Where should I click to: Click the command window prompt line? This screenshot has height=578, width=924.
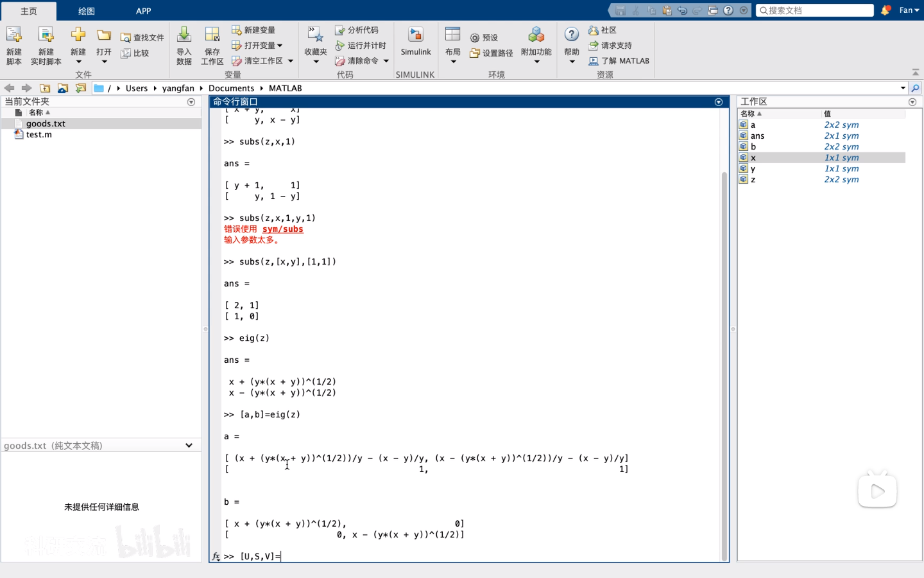pyautogui.click(x=470, y=556)
